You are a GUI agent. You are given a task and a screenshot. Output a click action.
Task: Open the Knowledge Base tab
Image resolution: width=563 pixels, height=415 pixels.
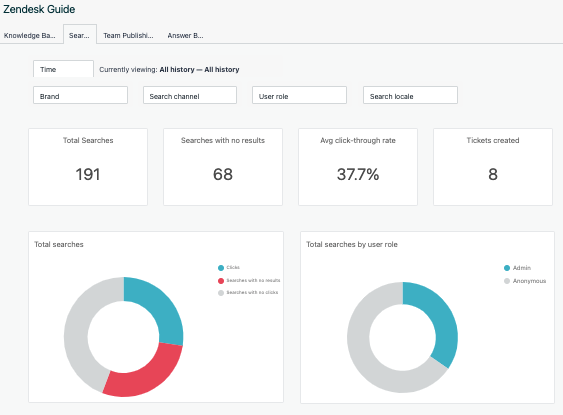pyautogui.click(x=29, y=36)
